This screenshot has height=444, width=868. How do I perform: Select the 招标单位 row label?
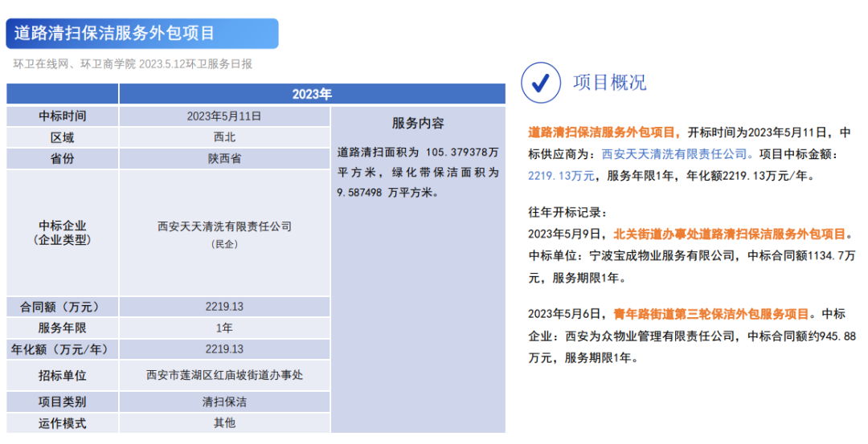coord(62,376)
